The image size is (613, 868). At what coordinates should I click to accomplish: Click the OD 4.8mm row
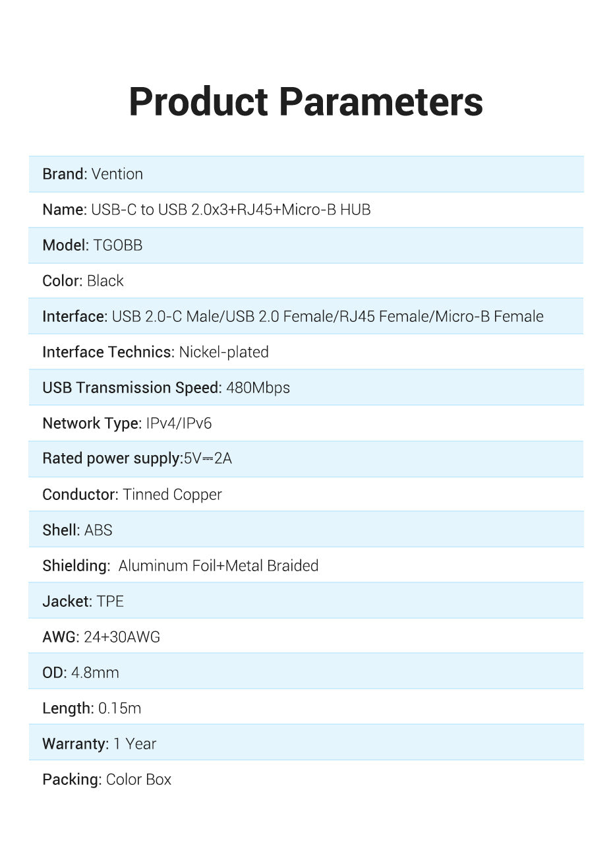[x=80, y=673]
